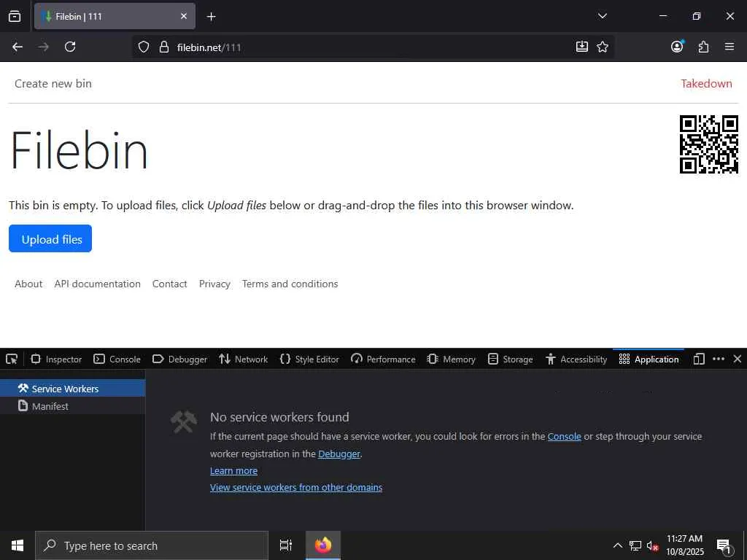View site security padlock info

164,47
